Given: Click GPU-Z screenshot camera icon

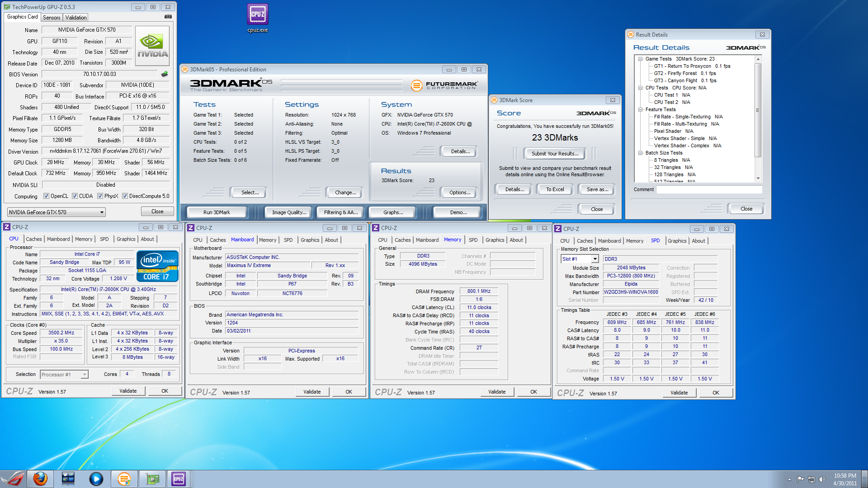Looking at the screenshot, I should [x=168, y=17].
